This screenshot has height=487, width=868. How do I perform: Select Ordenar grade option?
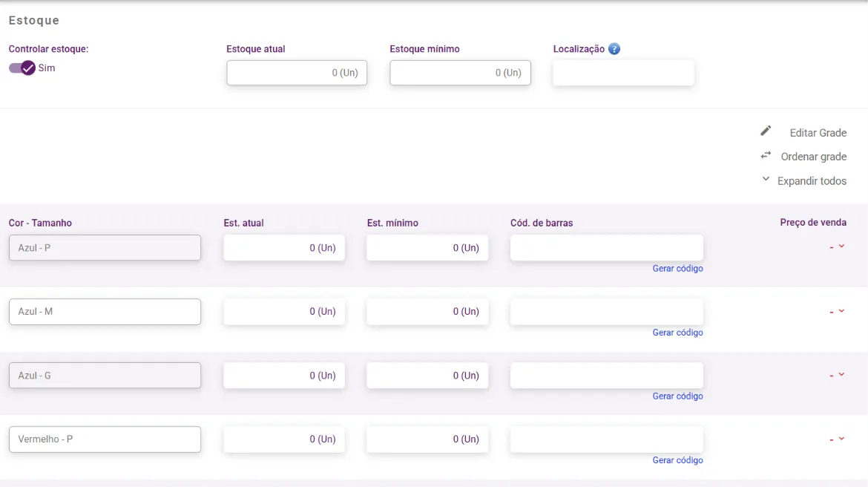(813, 157)
